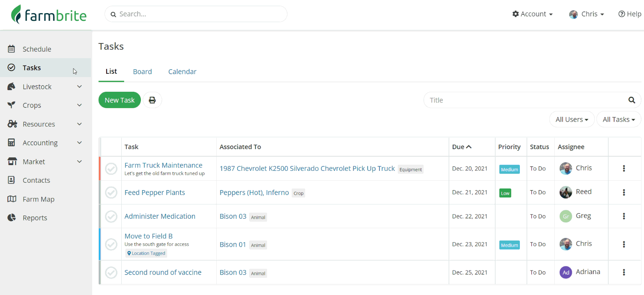Open the three-dot menu for Second round of vaccine
The height and width of the screenshot is (295, 644).
(x=624, y=272)
